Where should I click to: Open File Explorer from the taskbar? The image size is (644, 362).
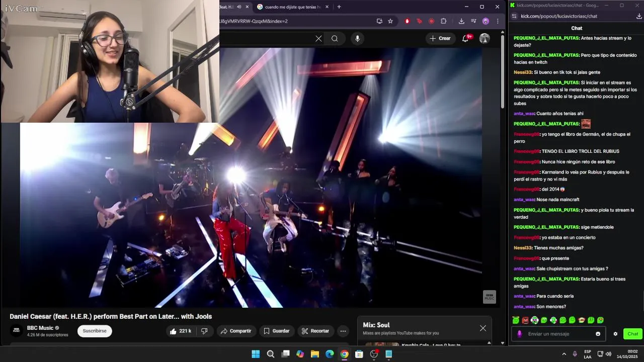tap(315, 354)
